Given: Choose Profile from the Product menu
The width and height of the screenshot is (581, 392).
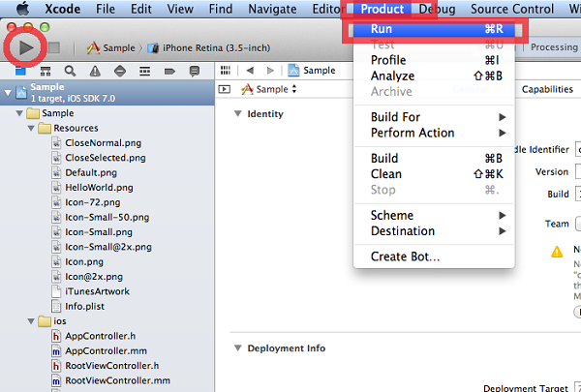Looking at the screenshot, I should 434,60.
